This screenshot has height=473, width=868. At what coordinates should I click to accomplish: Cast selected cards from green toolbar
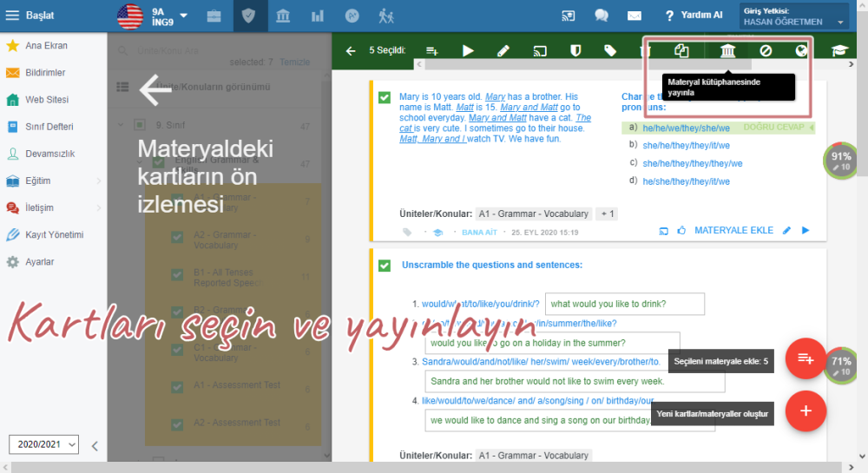point(540,51)
